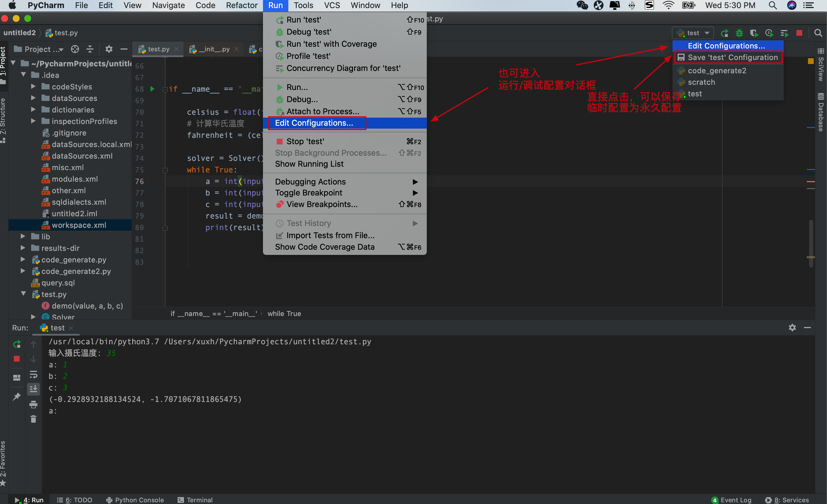This screenshot has height=504, width=827.
Task: Toggle scroll-to-end in the Run console
Action: [x=33, y=389]
